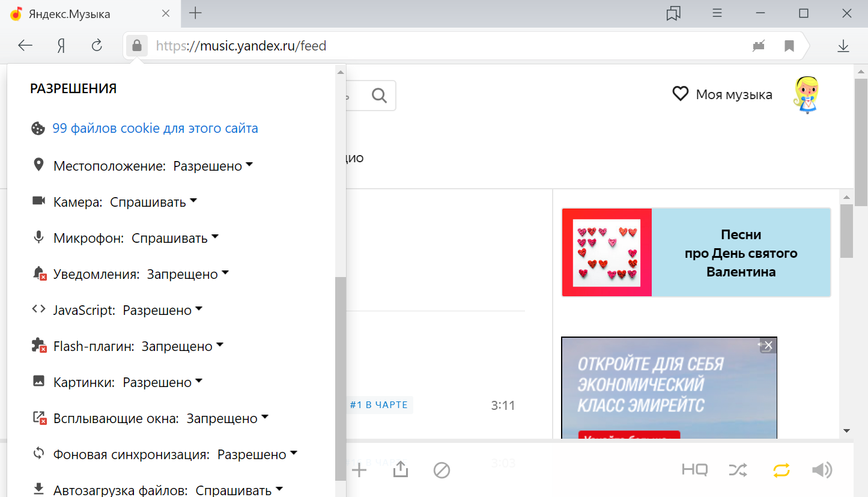Open Автозагрузка файлов permission dropdown
Screen dimensions: 868x497
coord(240,490)
